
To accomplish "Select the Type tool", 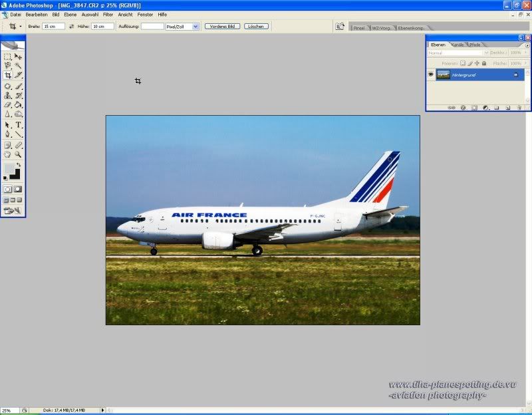I will point(19,125).
